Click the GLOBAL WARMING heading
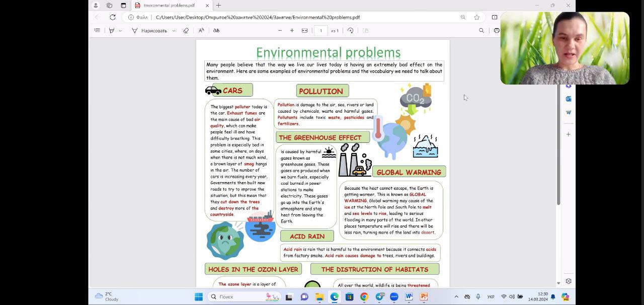 tap(409, 172)
